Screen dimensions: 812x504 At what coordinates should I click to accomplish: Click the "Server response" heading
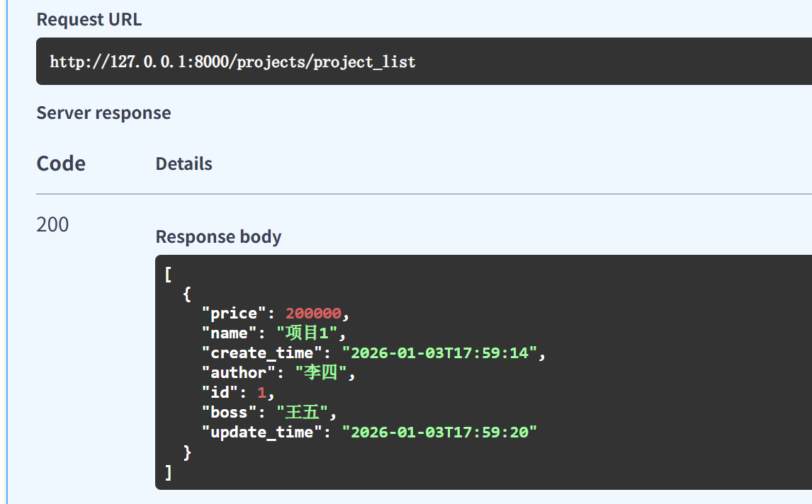tap(103, 113)
